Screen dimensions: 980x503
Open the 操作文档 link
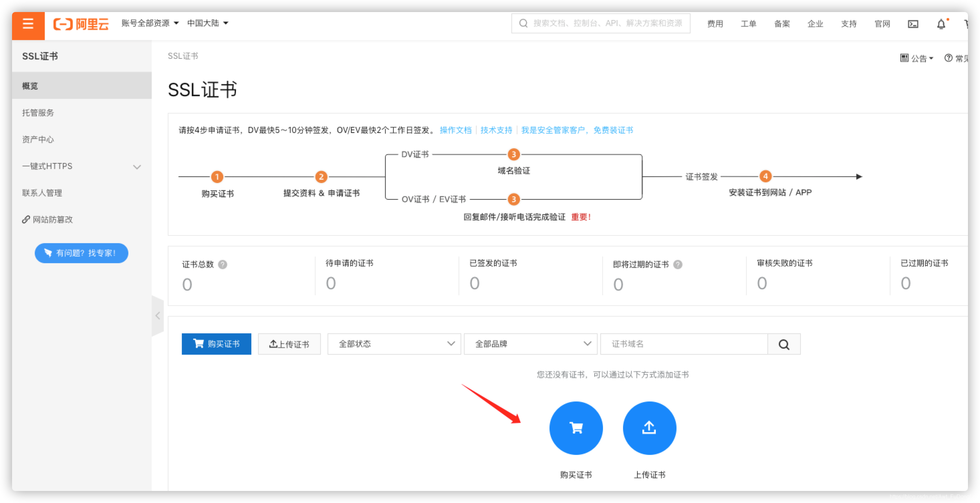(456, 130)
